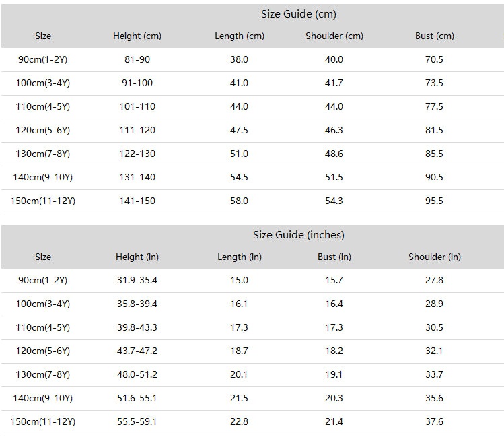This screenshot has height=439, width=504.
Task: Click the Size Guide (cm) title
Action: (298, 14)
